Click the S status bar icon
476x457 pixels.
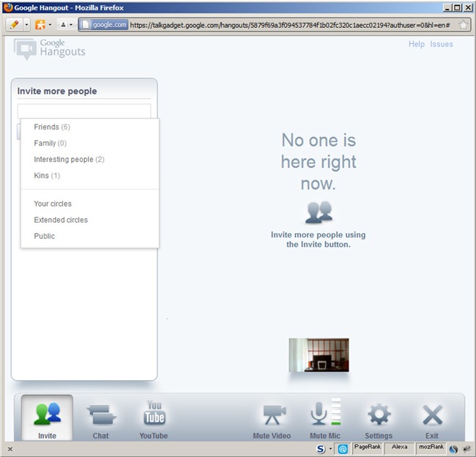pos(321,449)
